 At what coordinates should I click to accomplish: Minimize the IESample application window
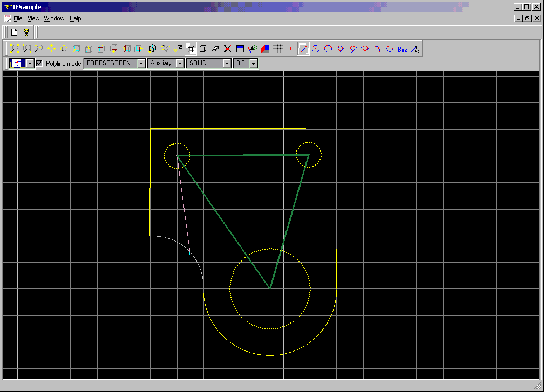point(518,7)
